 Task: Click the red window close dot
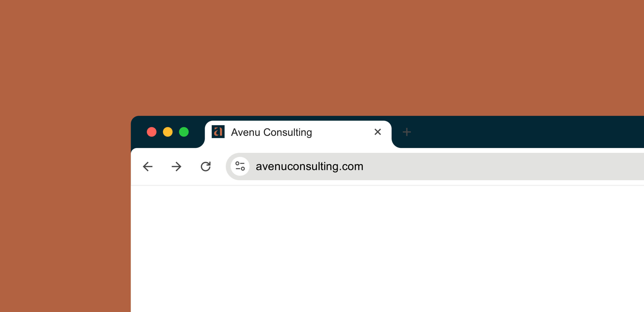pos(152,132)
